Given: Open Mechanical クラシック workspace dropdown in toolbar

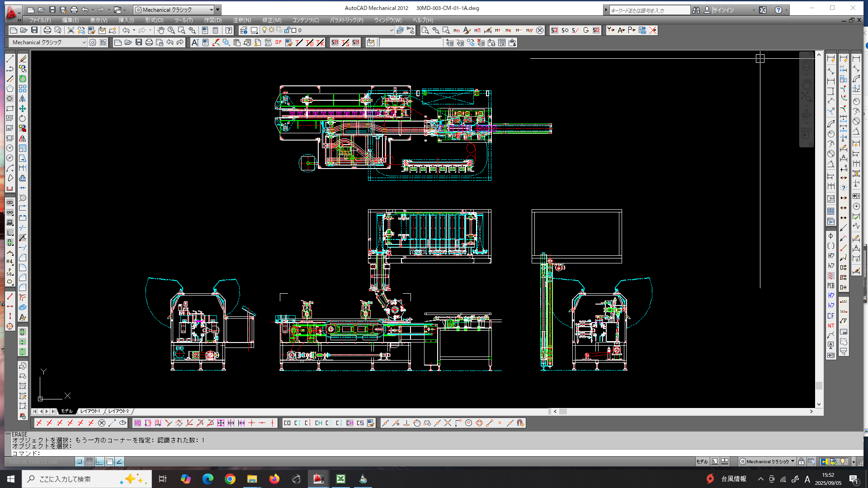Looking at the screenshot, I should pyautogui.click(x=84, y=42).
